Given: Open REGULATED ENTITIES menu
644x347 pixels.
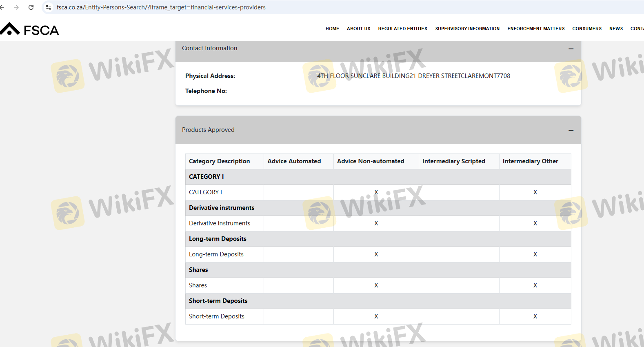Looking at the screenshot, I should [x=402, y=29].
